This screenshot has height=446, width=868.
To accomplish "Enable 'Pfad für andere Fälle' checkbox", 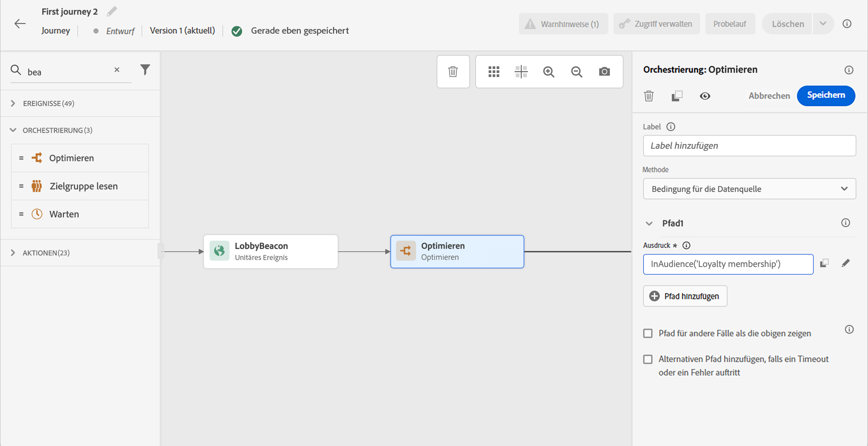I will [648, 333].
